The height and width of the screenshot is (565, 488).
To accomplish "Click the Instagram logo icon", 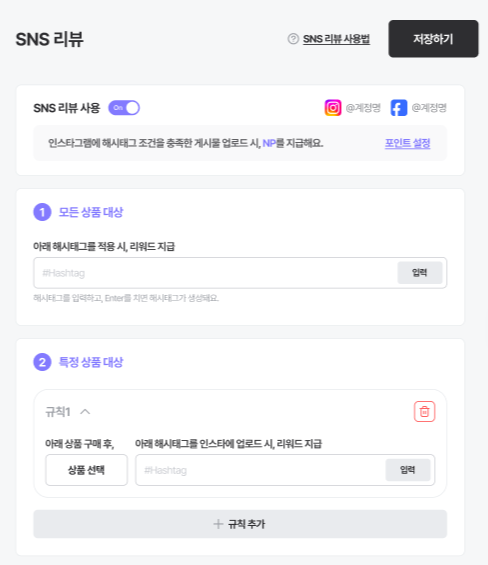I will 333,108.
